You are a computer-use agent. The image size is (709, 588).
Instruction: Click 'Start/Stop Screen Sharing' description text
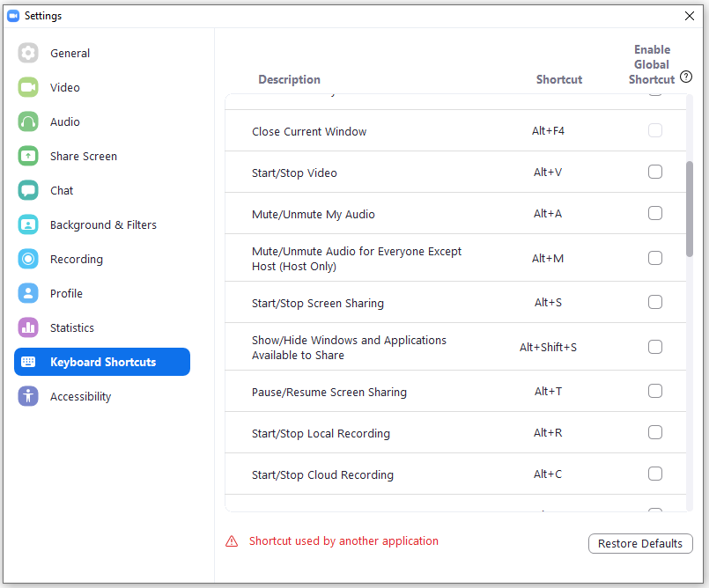318,304
